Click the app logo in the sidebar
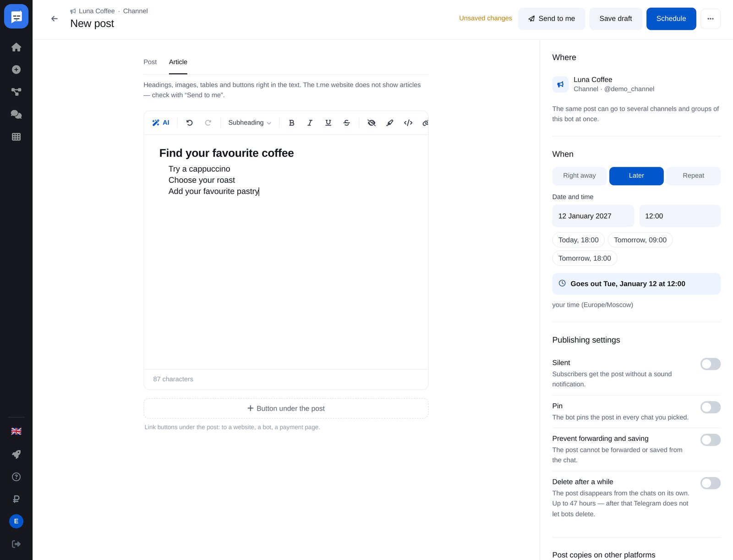Image resolution: width=733 pixels, height=560 pixels. (16, 16)
